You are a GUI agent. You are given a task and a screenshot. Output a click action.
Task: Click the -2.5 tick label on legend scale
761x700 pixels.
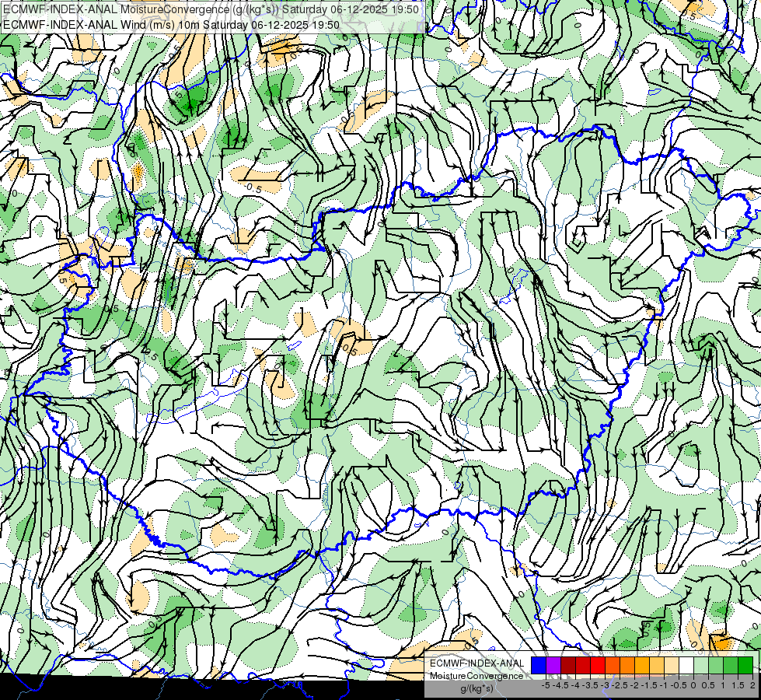pos(620,685)
